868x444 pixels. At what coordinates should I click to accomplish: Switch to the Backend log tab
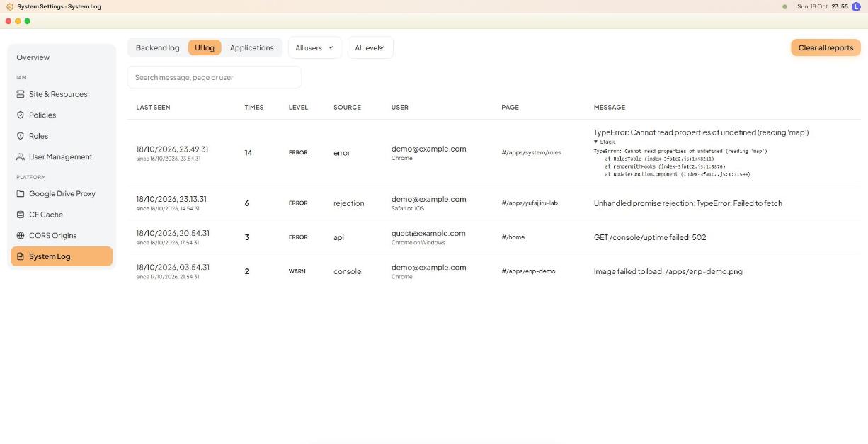point(157,47)
